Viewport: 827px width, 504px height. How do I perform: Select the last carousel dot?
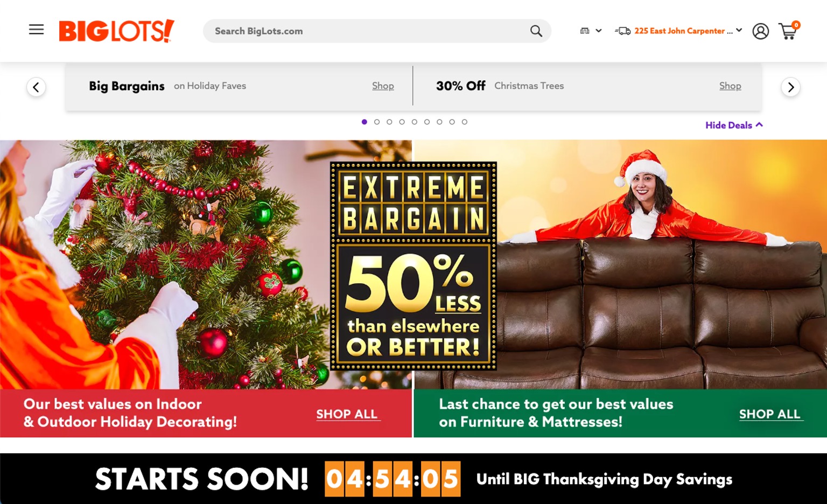click(x=465, y=122)
